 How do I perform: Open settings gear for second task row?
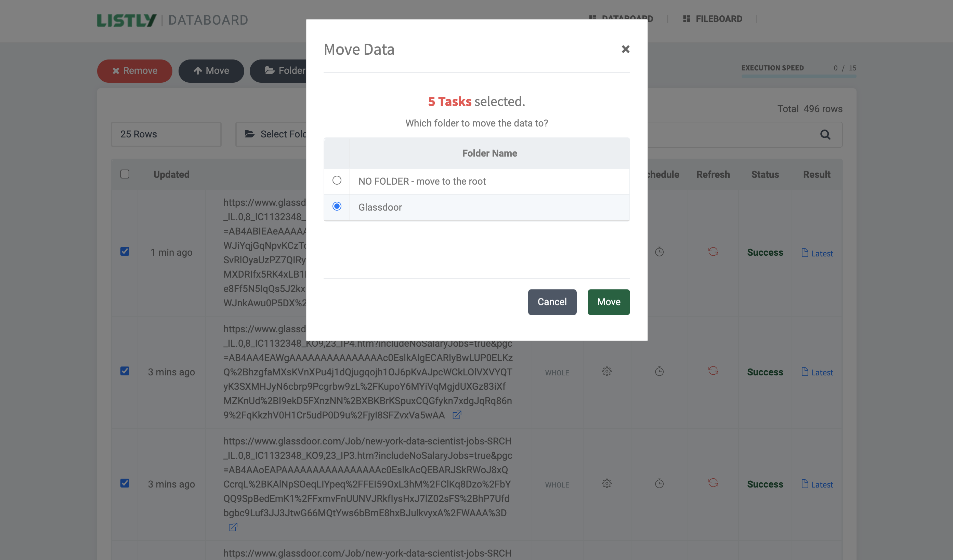coord(606,371)
